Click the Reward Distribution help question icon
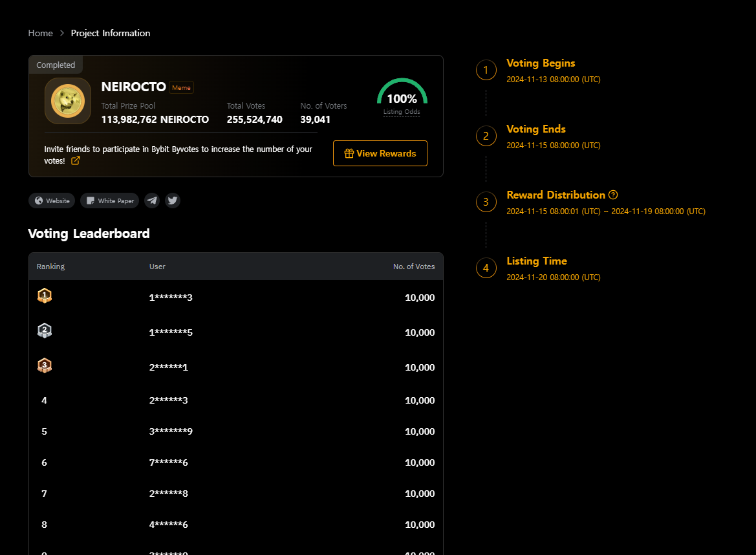Viewport: 756px width, 555px height. [x=613, y=195]
